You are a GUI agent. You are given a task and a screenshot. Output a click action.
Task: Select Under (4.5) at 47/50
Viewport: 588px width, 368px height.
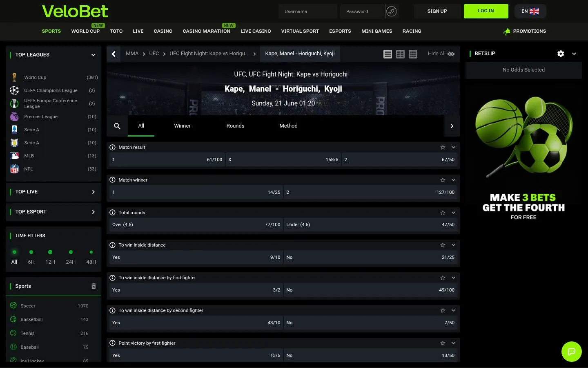[x=370, y=224]
